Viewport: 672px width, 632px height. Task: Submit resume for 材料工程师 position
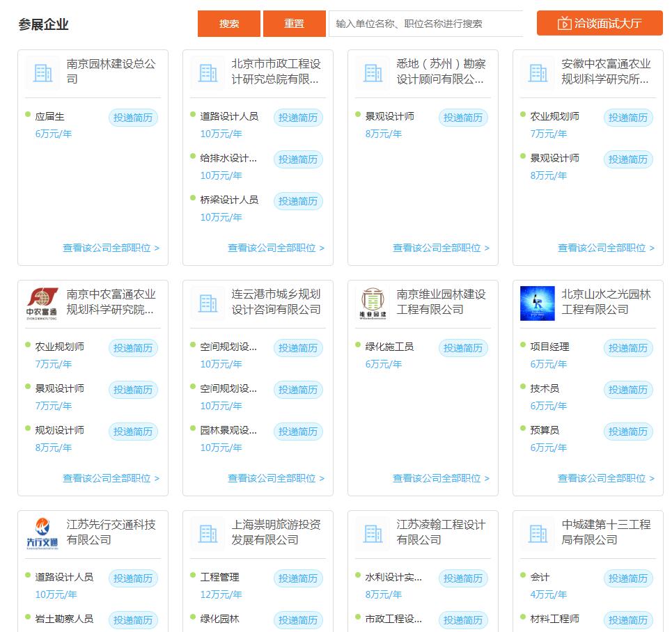[x=628, y=620]
